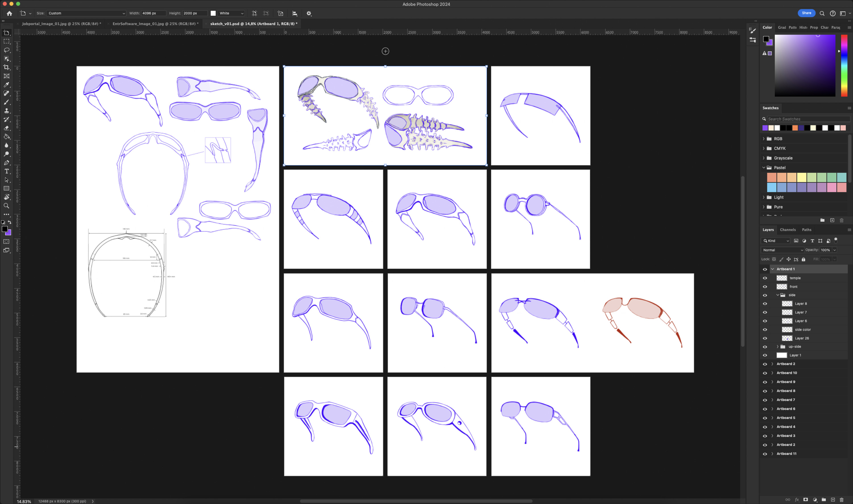
Task: Select the Rectangle shape tool
Action: click(x=7, y=188)
